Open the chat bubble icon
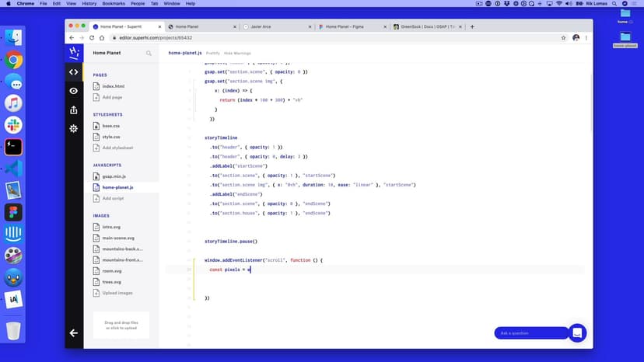Image resolution: width=644 pixels, height=362 pixels. coord(577,332)
